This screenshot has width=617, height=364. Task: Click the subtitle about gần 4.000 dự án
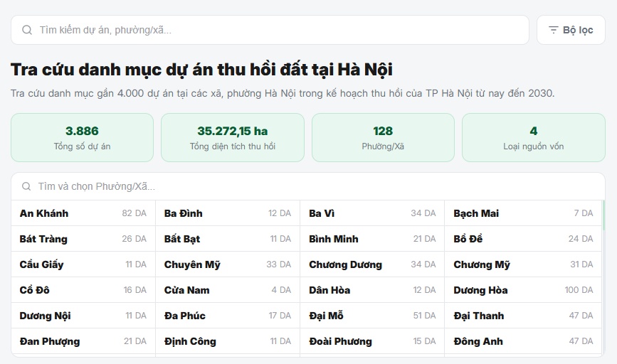click(x=283, y=94)
